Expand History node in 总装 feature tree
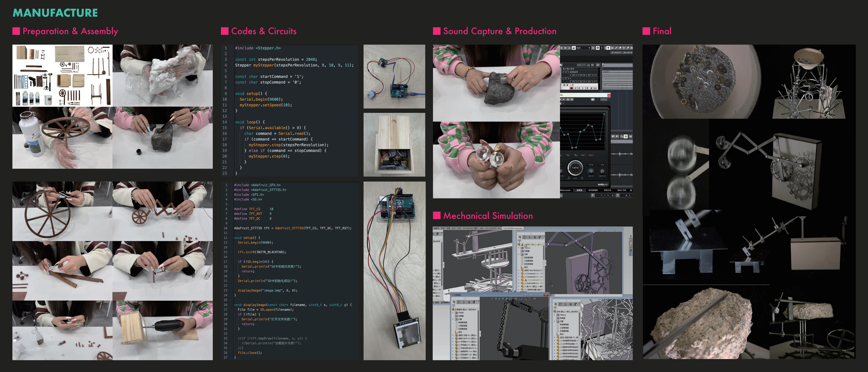 click(555, 315)
